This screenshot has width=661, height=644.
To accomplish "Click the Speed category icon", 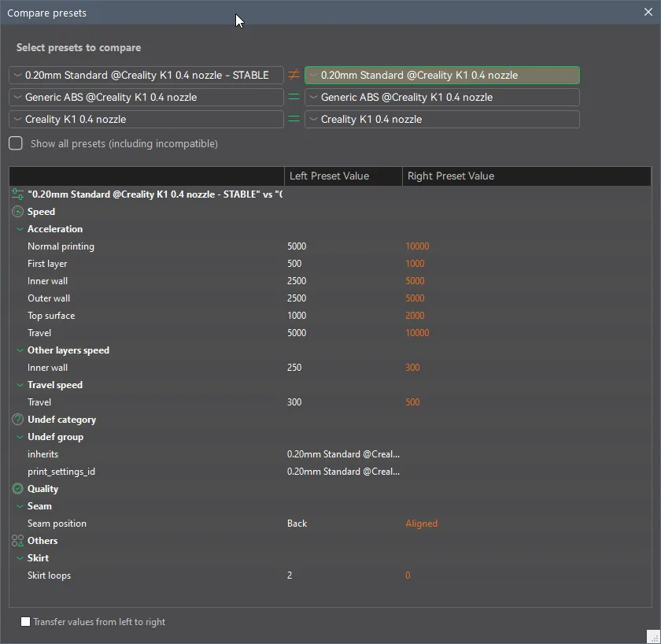I will [18, 212].
